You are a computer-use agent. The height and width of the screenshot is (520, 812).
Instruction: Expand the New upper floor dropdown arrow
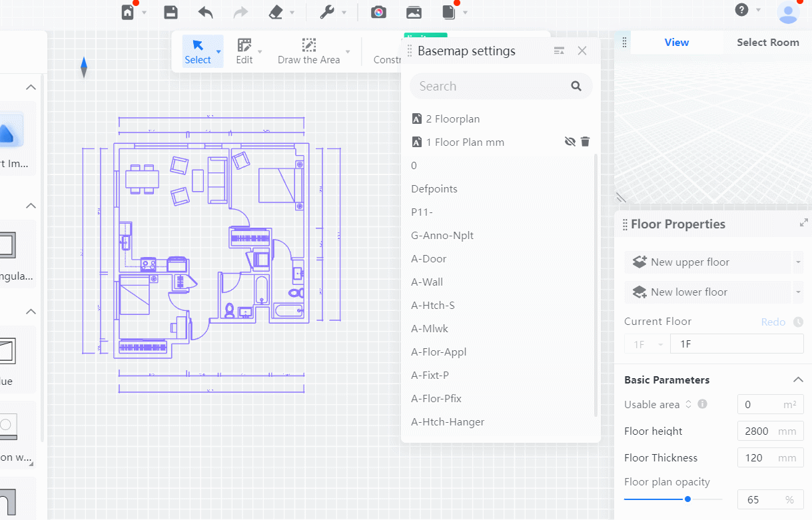(x=798, y=262)
